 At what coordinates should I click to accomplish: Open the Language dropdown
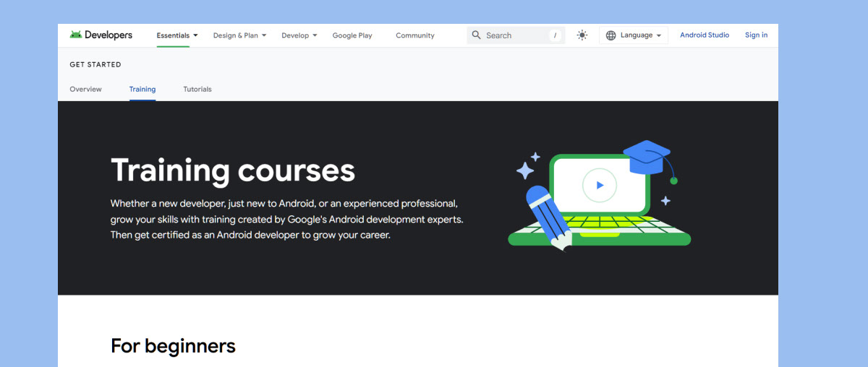pyautogui.click(x=634, y=35)
